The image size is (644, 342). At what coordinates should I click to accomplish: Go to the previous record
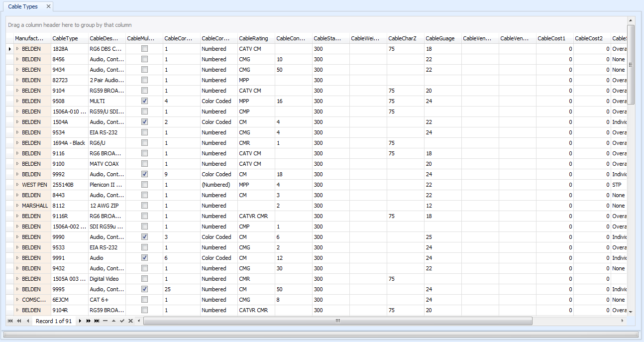tap(28, 321)
